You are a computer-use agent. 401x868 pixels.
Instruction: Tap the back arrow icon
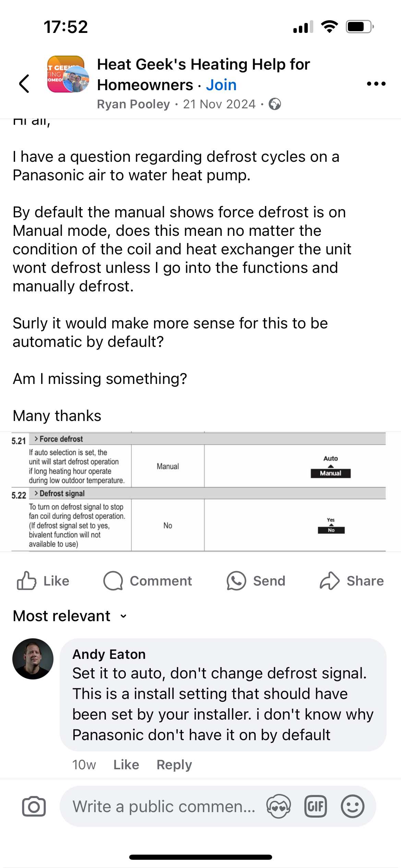pos(24,84)
